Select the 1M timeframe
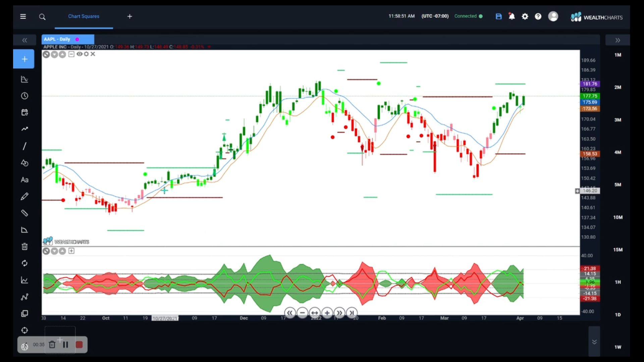The height and width of the screenshot is (362, 644). point(618,55)
